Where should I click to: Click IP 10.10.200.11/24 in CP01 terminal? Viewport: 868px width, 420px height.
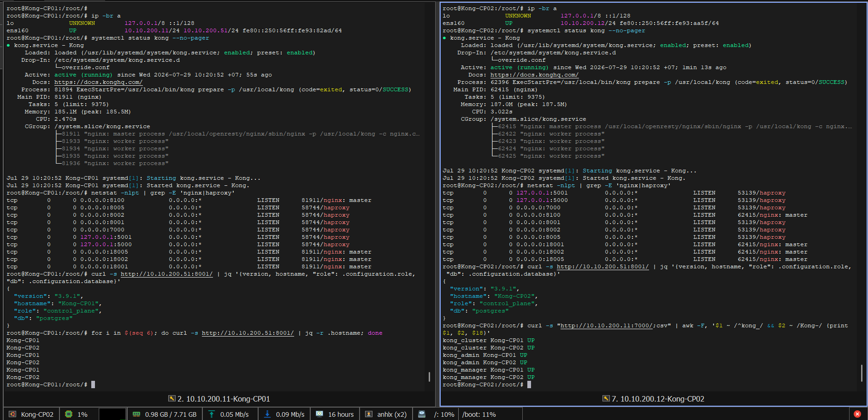click(152, 30)
